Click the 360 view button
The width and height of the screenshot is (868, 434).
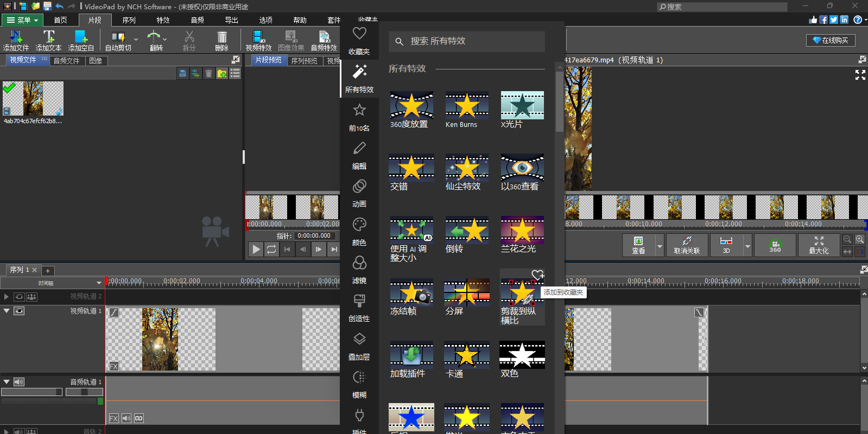pyautogui.click(x=775, y=245)
